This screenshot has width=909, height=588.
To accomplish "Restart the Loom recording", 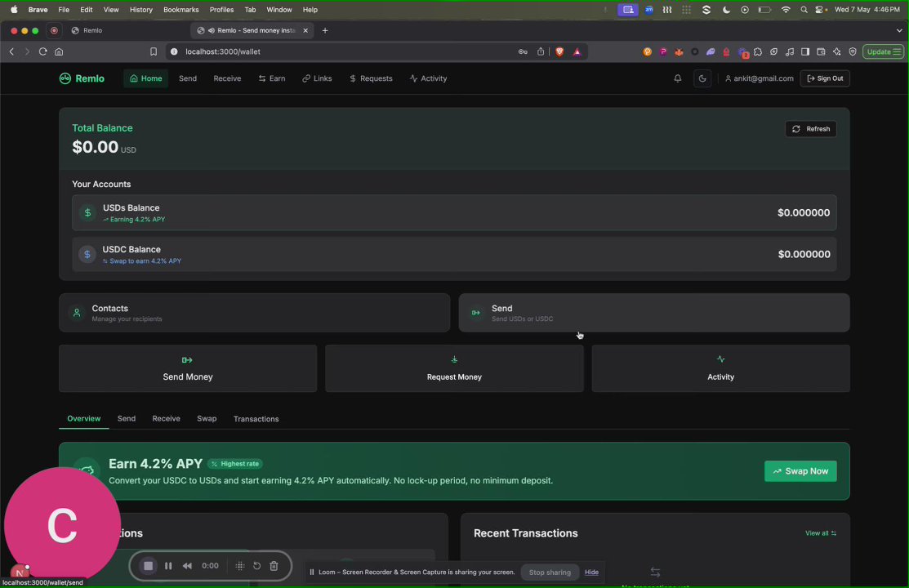I will pyautogui.click(x=256, y=566).
